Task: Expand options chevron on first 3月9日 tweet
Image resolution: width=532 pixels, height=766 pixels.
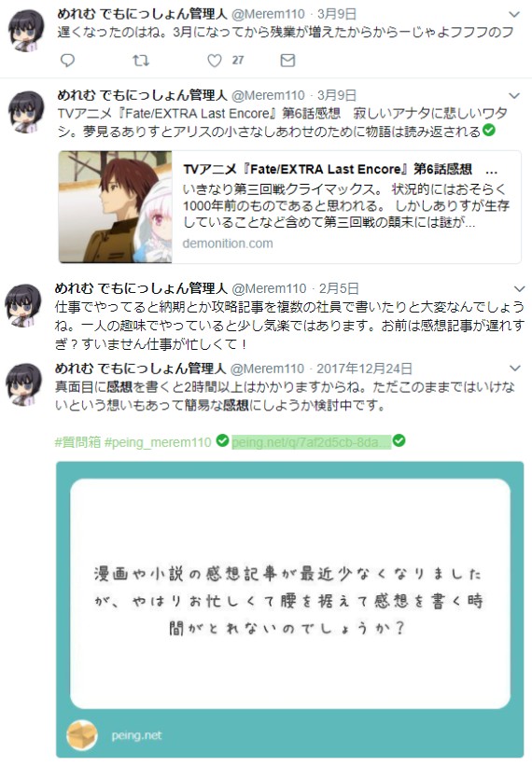Action: [x=514, y=15]
